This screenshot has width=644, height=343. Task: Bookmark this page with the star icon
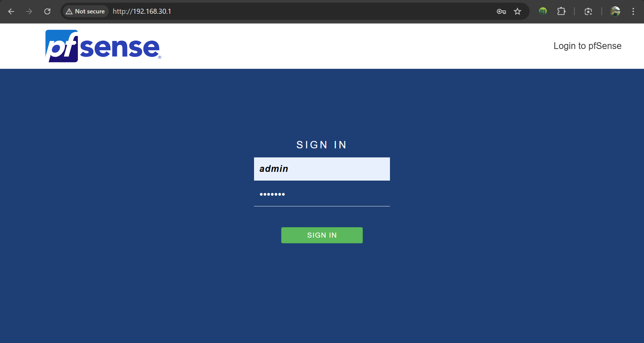(517, 11)
